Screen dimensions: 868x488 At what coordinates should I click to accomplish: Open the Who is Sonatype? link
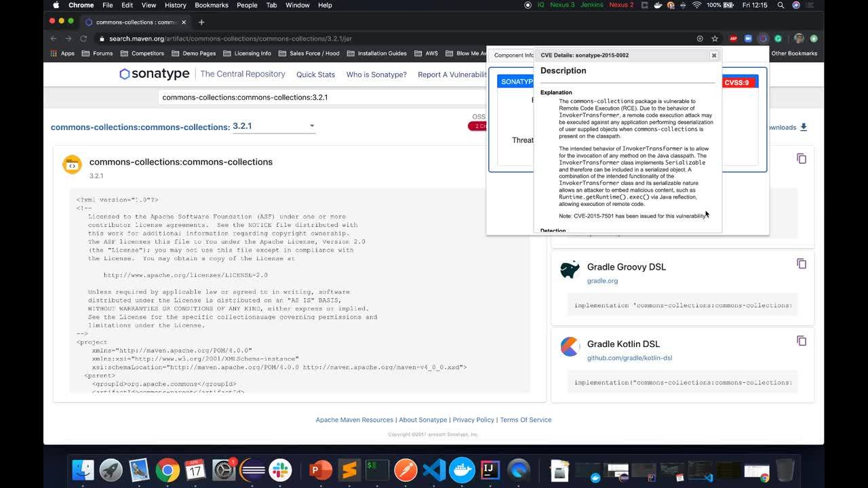[x=376, y=75]
